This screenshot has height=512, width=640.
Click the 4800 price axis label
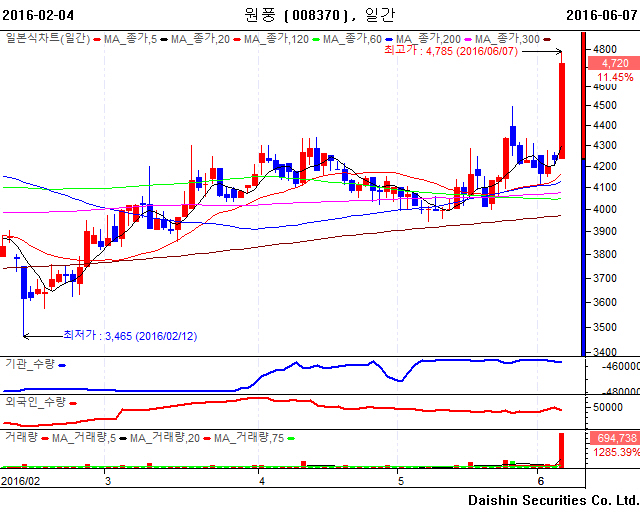click(605, 49)
